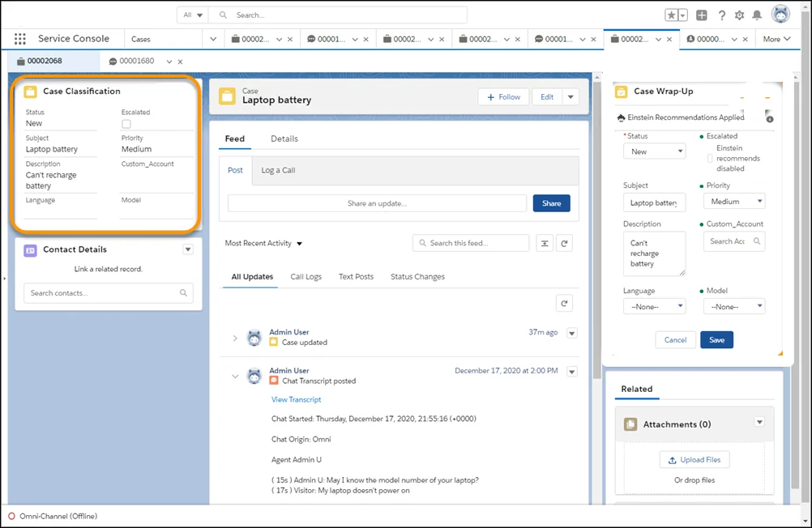Refresh the feed using top refresh icon
The height and width of the screenshot is (528, 812).
pyautogui.click(x=565, y=243)
